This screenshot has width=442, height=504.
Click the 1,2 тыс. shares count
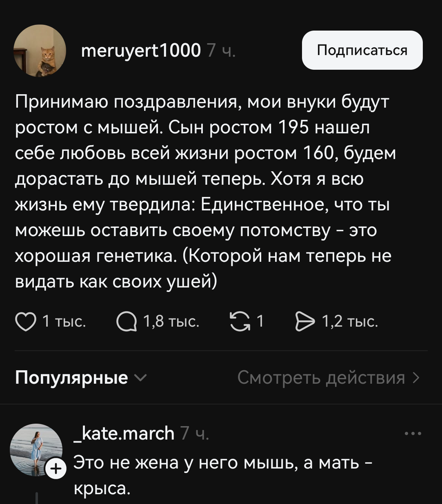tap(350, 322)
